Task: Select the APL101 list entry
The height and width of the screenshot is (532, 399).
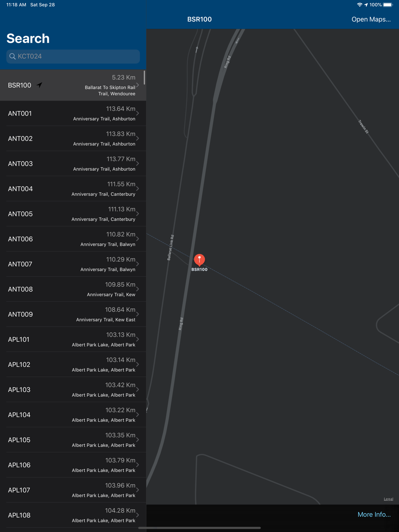Action: pyautogui.click(x=73, y=339)
